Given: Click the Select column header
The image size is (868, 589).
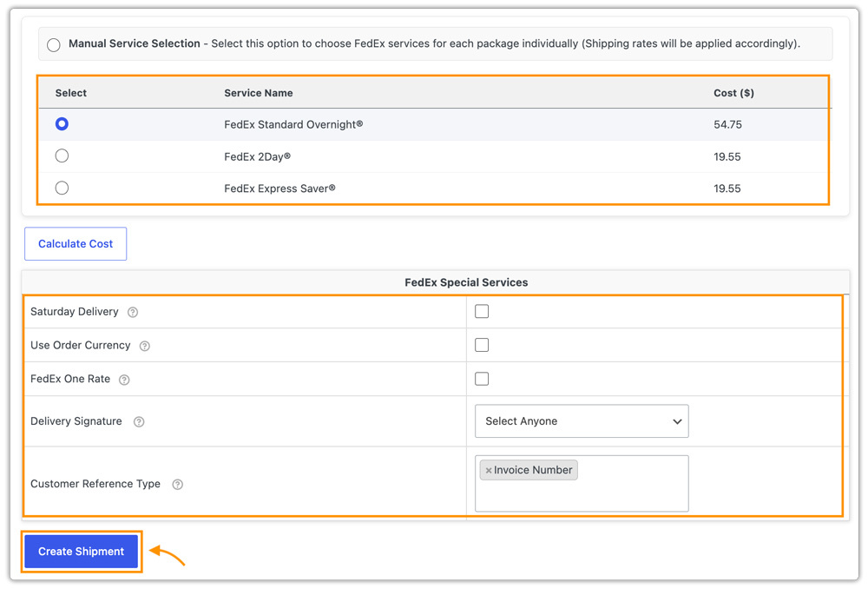Looking at the screenshot, I should click(x=71, y=93).
